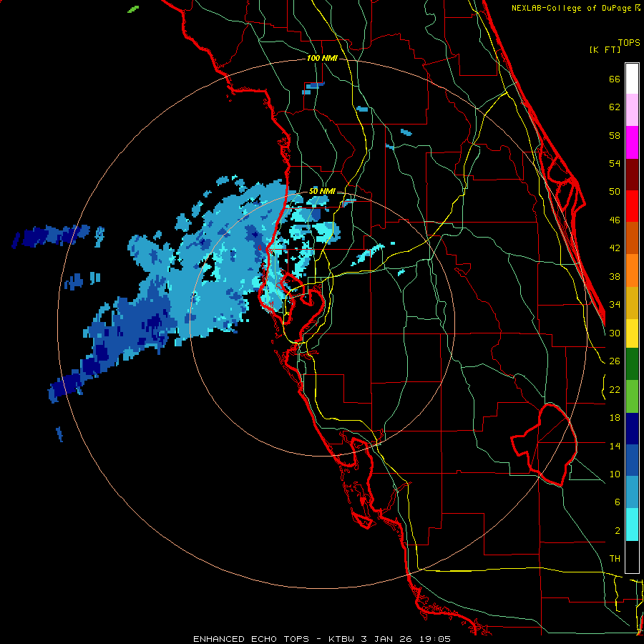Image resolution: width=644 pixels, height=644 pixels.
Task: Click the "19:05" timestamp
Action: click(x=435, y=639)
